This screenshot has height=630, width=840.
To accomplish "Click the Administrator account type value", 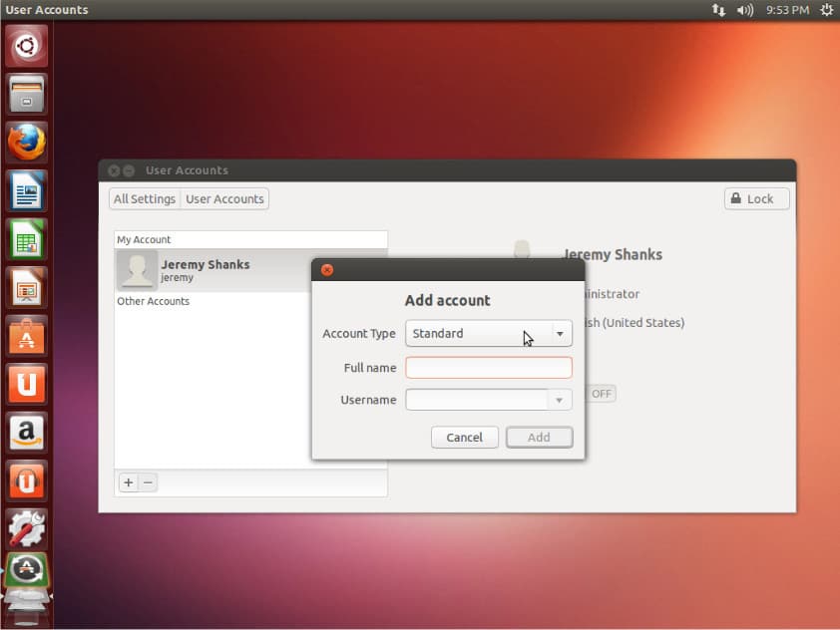I will coord(613,294).
